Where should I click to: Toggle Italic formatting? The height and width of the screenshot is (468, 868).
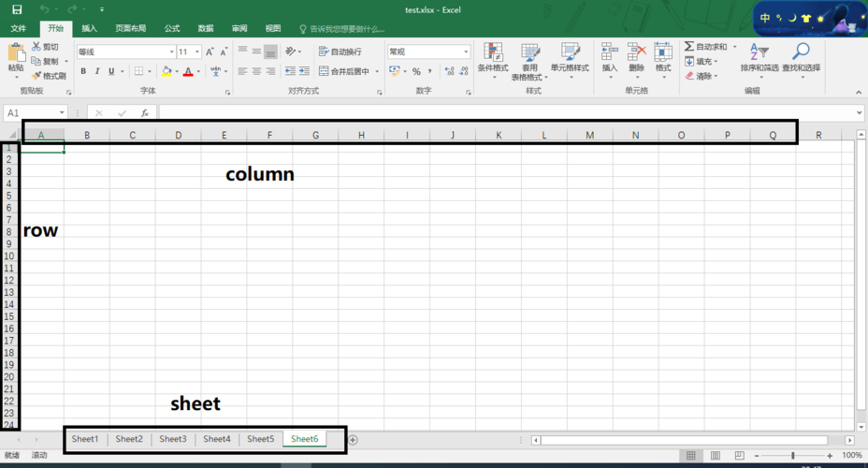(97, 71)
